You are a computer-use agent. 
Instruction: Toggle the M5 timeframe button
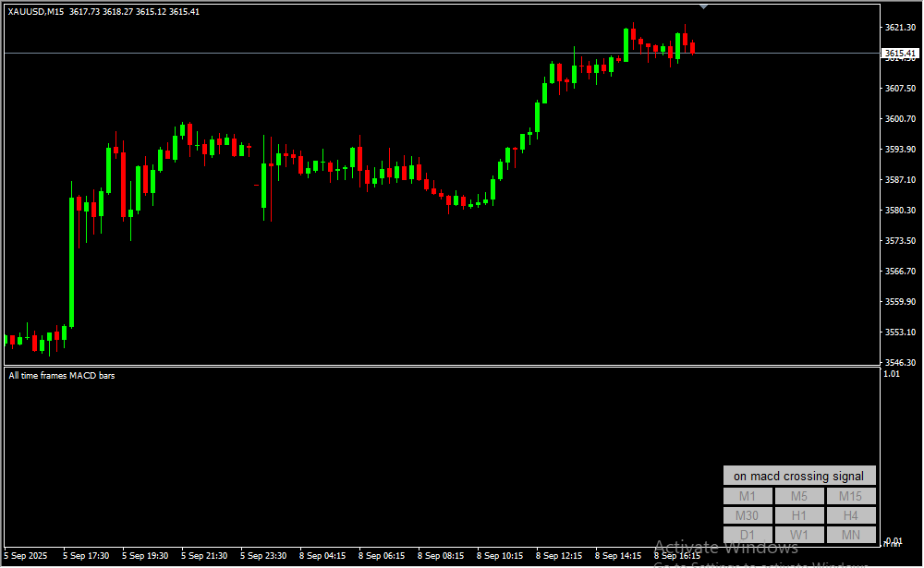point(799,496)
